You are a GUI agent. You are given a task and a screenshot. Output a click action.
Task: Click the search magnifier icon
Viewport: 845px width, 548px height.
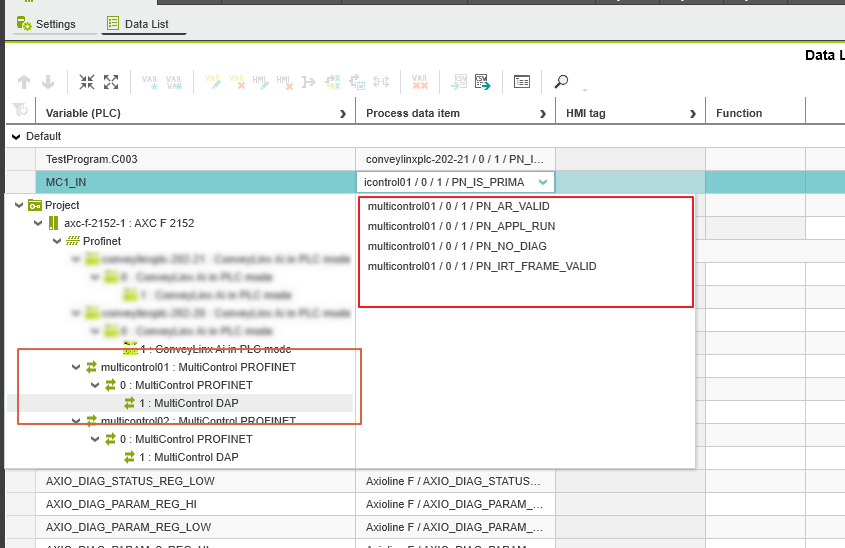pyautogui.click(x=561, y=83)
